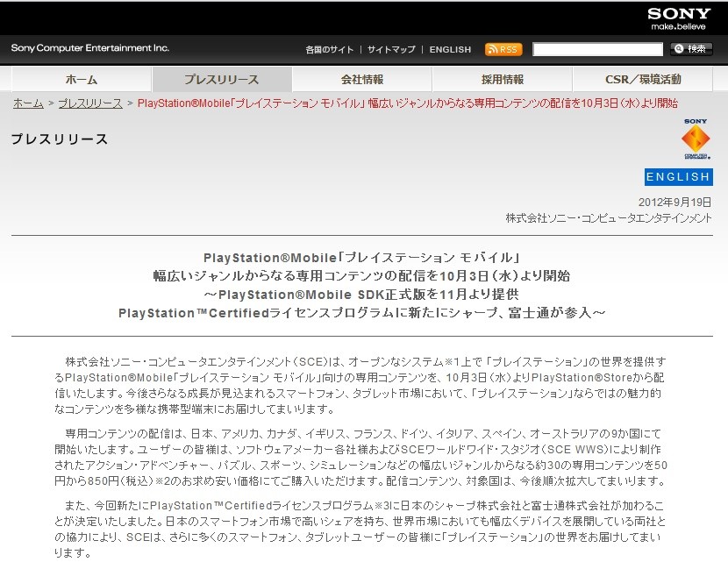
Task: Open the 各国のサイト link
Action: click(x=329, y=49)
